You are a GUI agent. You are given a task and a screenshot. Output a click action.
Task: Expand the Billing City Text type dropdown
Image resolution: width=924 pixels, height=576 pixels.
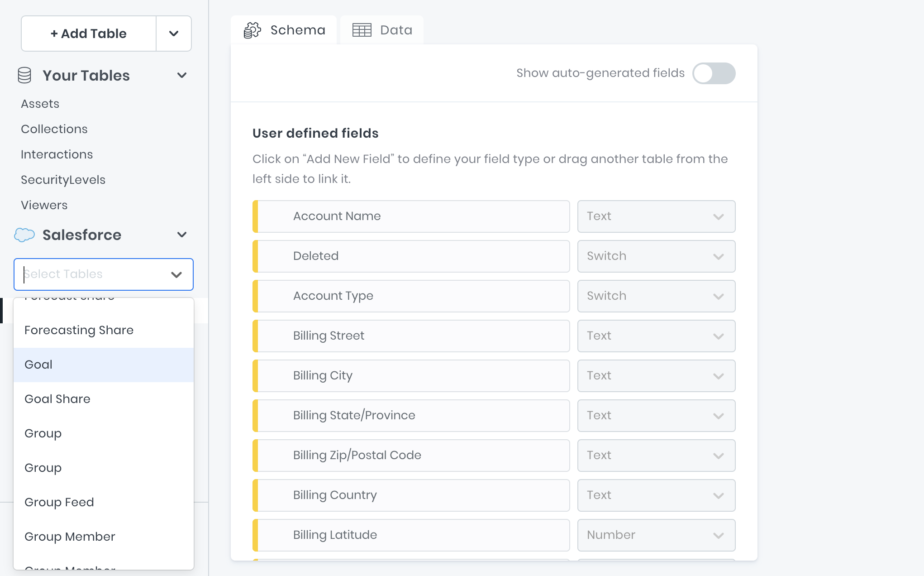719,375
